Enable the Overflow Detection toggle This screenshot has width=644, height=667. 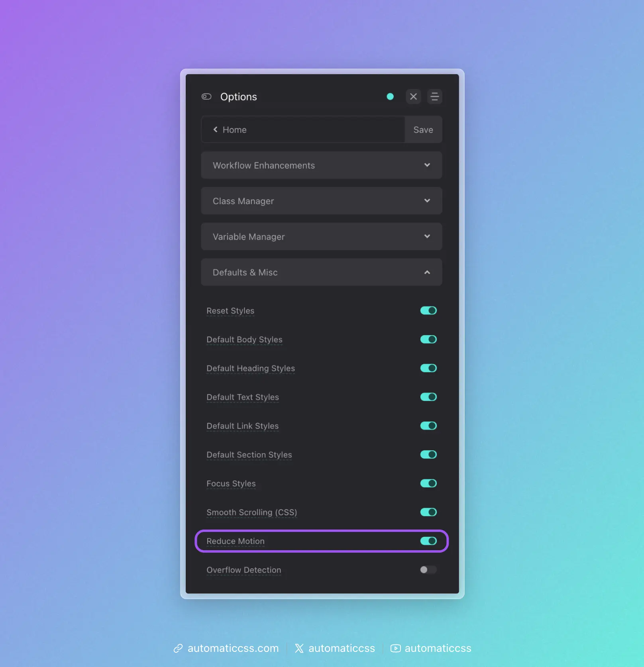point(428,570)
